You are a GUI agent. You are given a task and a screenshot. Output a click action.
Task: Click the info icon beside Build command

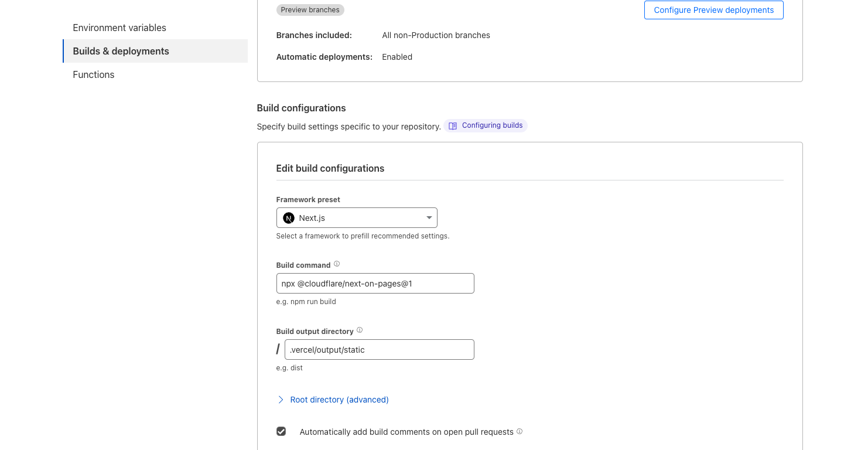tap(337, 264)
